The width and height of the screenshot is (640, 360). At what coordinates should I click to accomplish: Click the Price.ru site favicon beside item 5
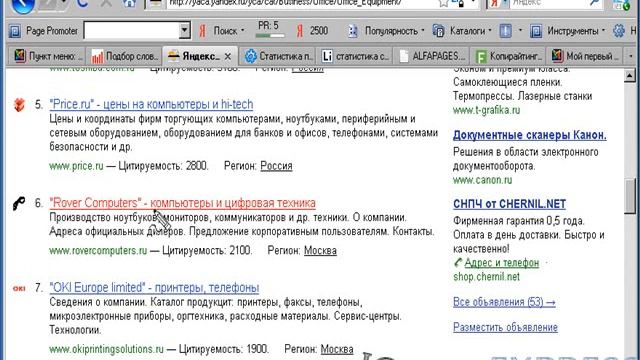[x=19, y=105]
